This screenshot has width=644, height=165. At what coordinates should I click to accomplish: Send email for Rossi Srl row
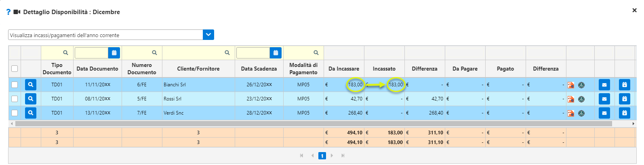click(604, 99)
